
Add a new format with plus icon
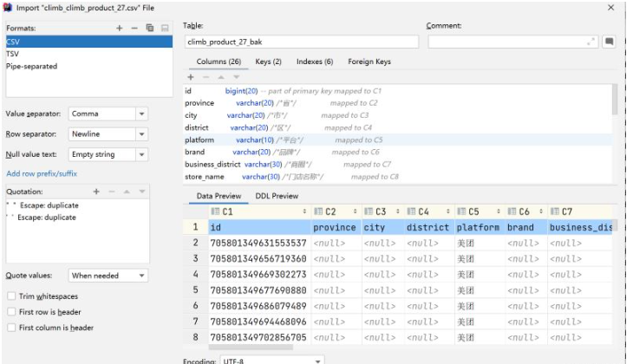pyautogui.click(x=120, y=29)
